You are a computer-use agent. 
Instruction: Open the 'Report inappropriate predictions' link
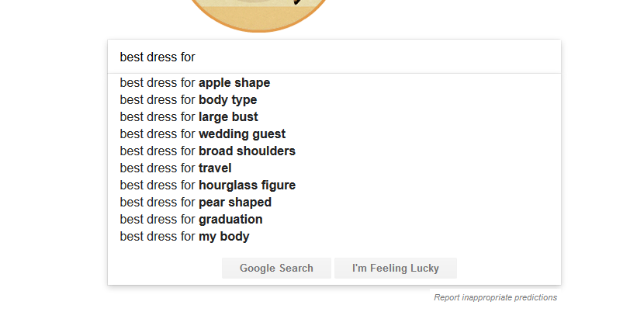(x=495, y=297)
